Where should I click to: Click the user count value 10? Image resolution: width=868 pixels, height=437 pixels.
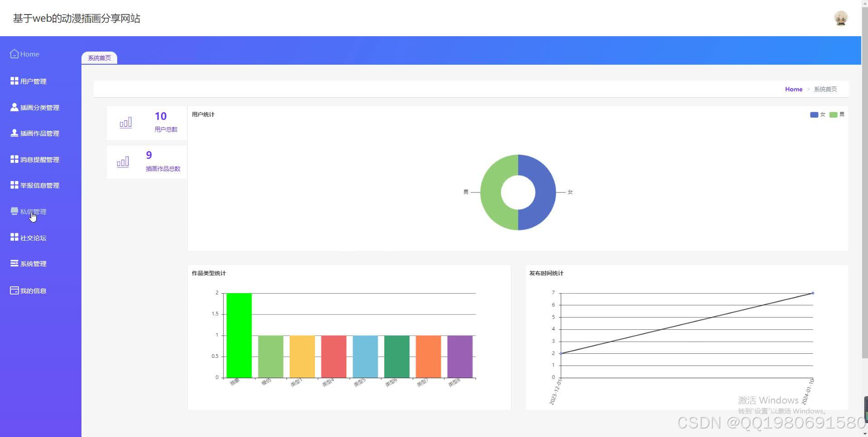click(x=161, y=116)
